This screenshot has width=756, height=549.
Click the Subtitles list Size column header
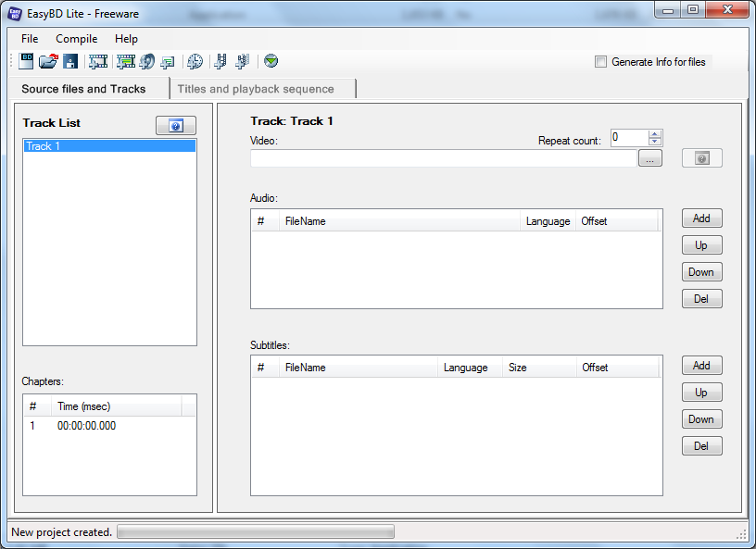[539, 368]
